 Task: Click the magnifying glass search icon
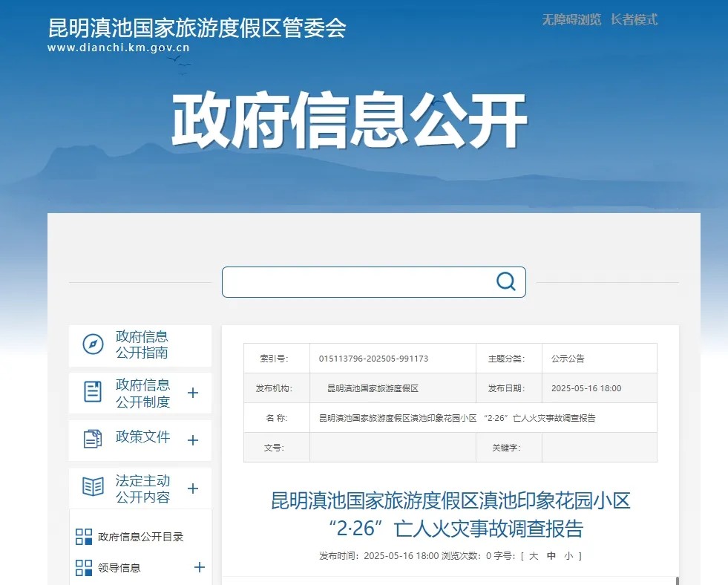click(x=505, y=281)
